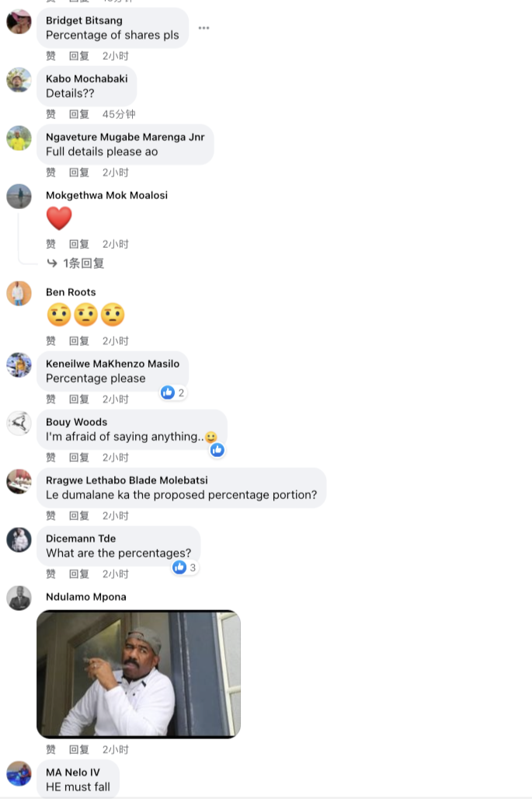Reply (回复) to Ben Roots' comment

[79, 341]
